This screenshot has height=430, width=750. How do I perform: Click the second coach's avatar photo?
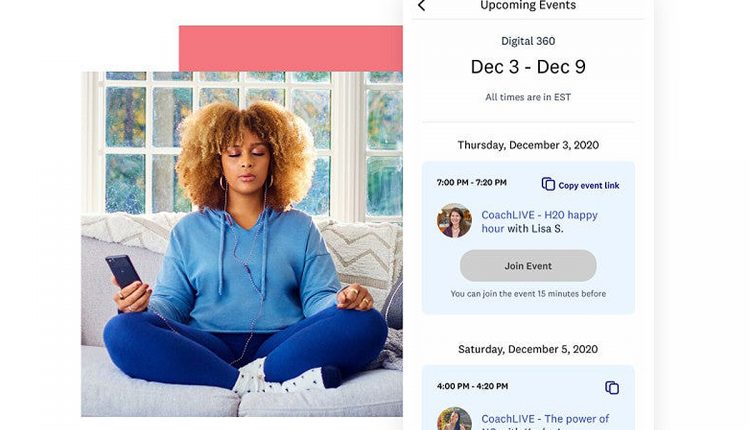[454, 419]
